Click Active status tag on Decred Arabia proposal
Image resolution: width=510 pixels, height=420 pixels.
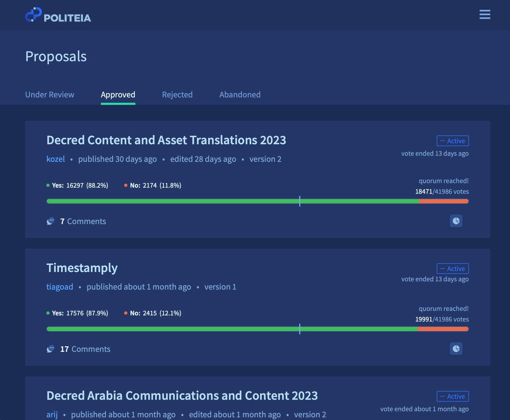pos(453,396)
